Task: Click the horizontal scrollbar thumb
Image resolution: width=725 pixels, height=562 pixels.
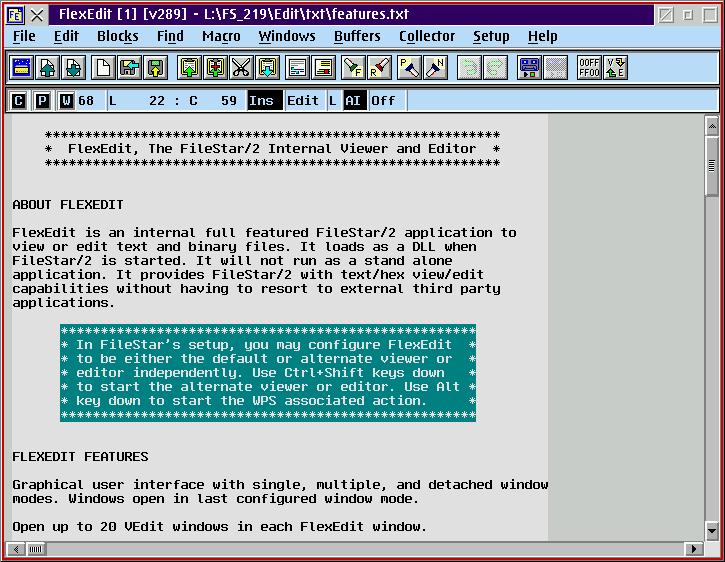Action: point(36,549)
